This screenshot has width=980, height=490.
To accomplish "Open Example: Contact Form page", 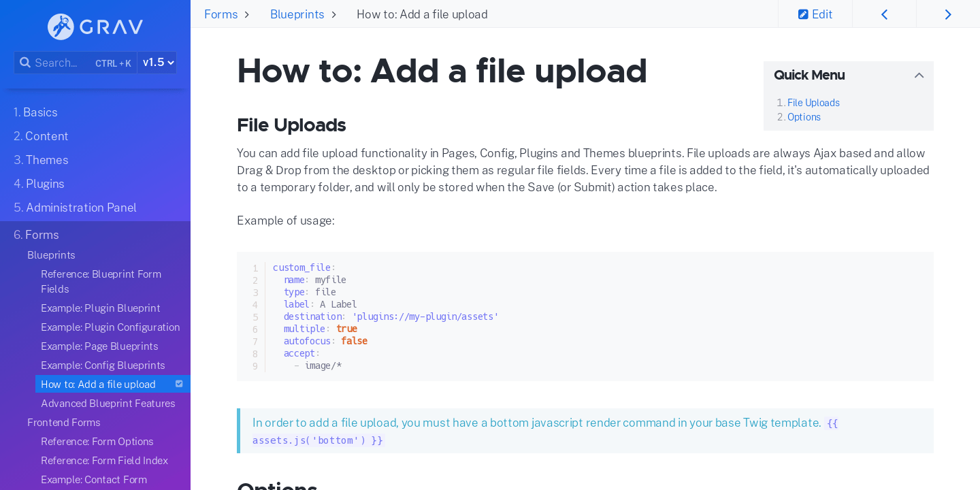I will [x=93, y=479].
